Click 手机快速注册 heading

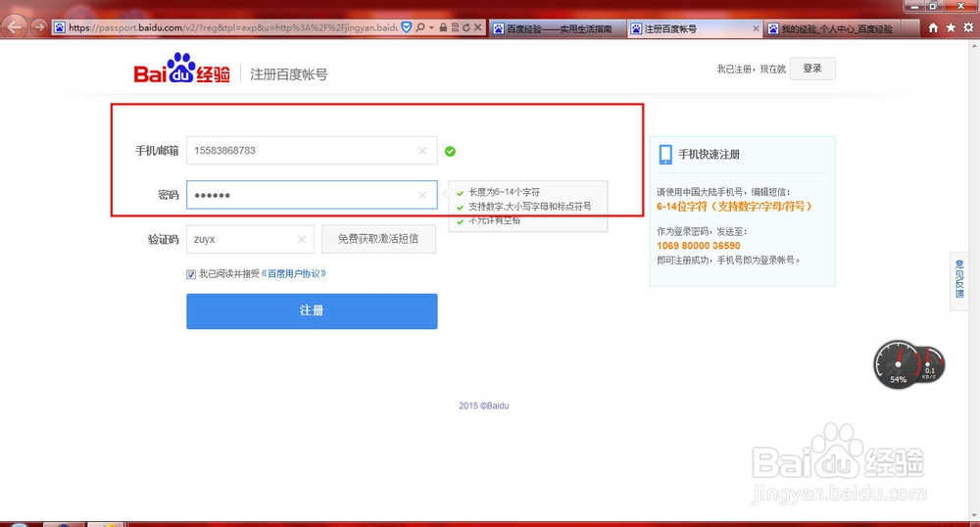click(x=710, y=154)
